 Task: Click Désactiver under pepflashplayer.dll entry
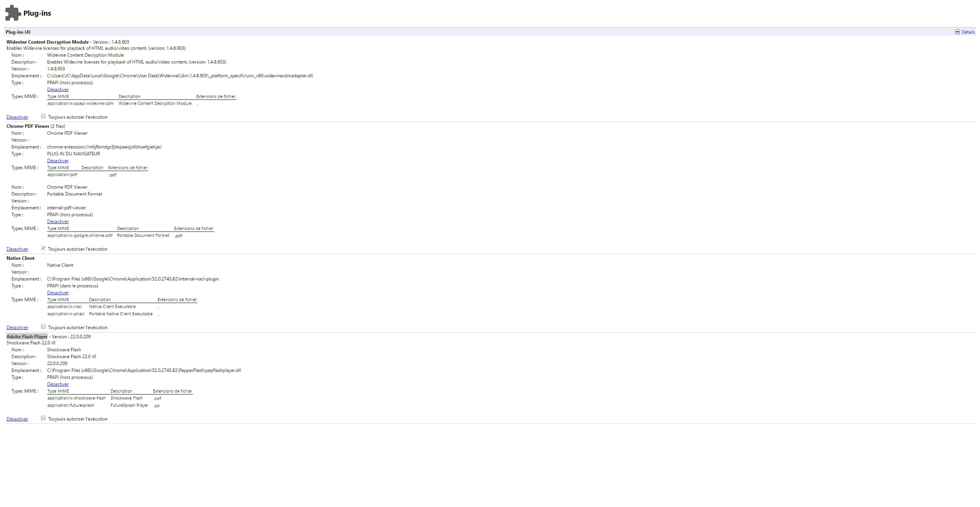click(x=58, y=384)
